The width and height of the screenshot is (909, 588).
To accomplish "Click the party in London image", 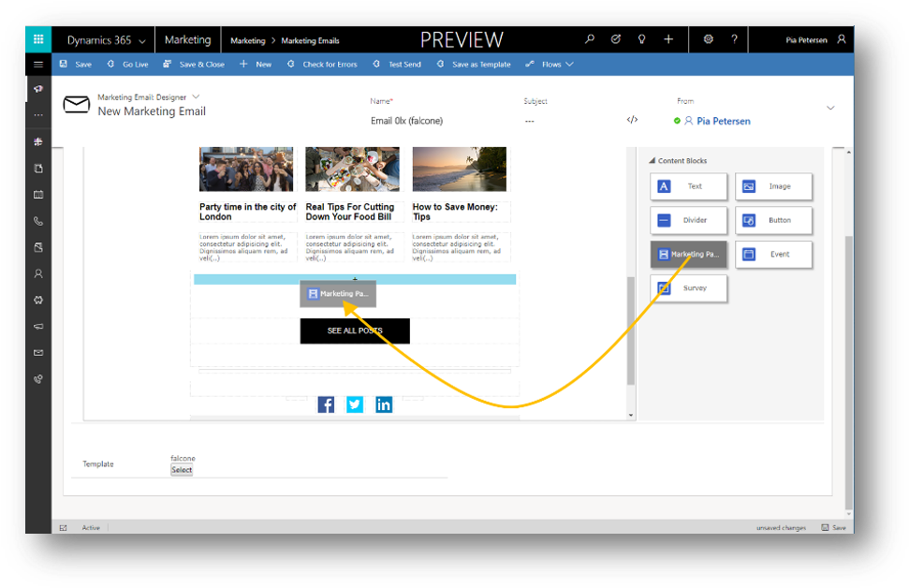I will (x=246, y=169).
